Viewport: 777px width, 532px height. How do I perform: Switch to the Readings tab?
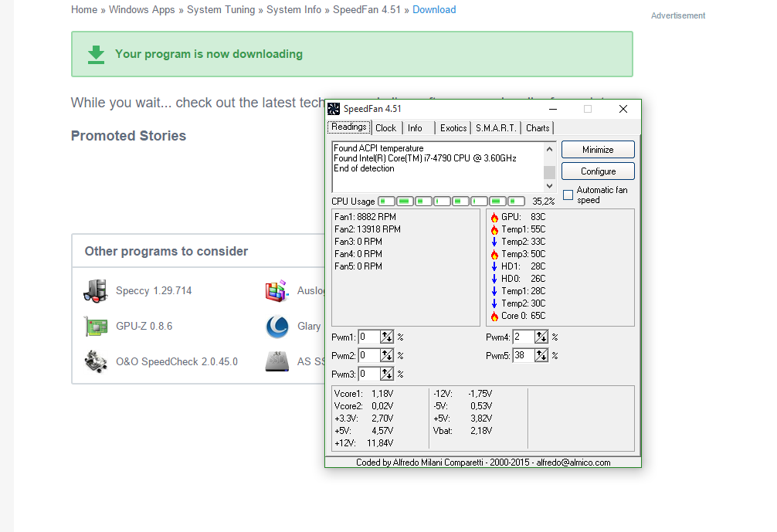coord(349,127)
